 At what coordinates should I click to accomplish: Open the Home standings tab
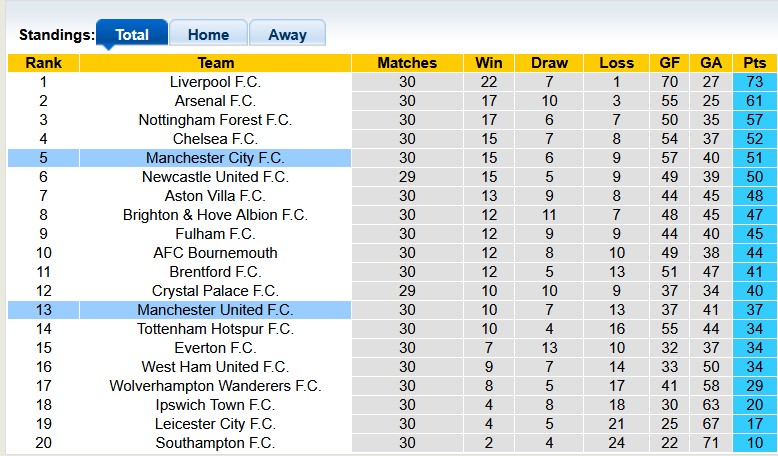208,34
